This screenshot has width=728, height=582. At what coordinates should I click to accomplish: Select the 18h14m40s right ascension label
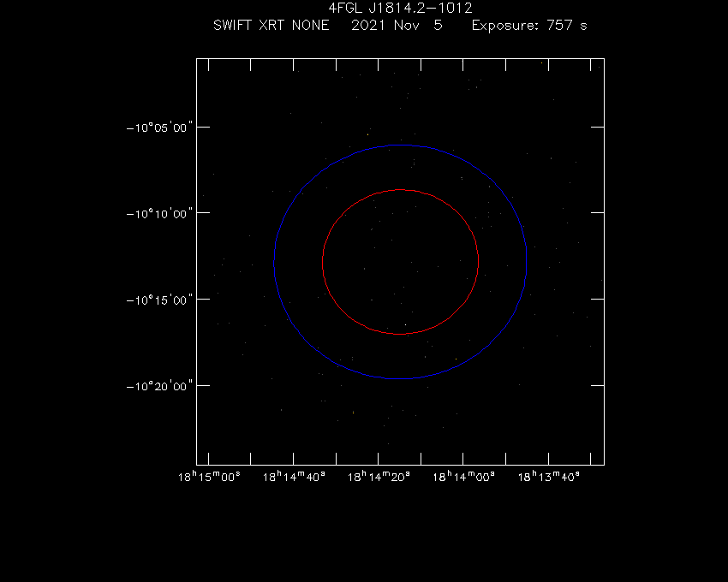[294, 477]
